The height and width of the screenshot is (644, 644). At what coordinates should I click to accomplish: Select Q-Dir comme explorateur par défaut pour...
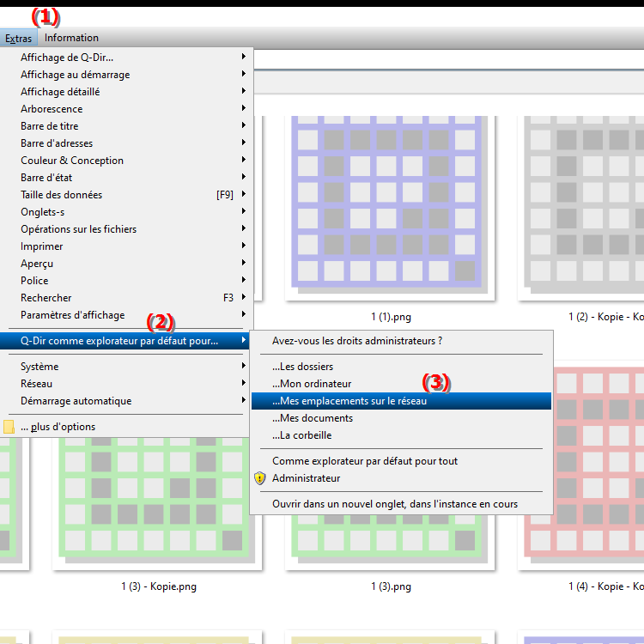(125, 341)
